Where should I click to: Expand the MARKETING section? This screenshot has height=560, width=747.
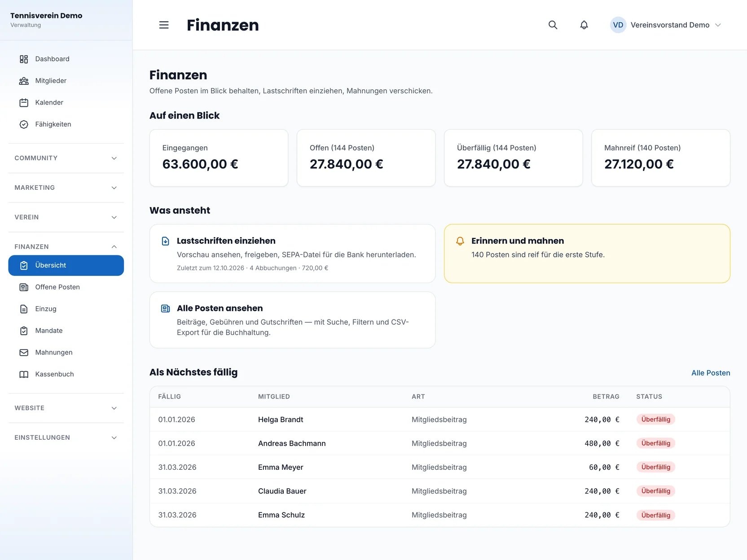(x=66, y=188)
